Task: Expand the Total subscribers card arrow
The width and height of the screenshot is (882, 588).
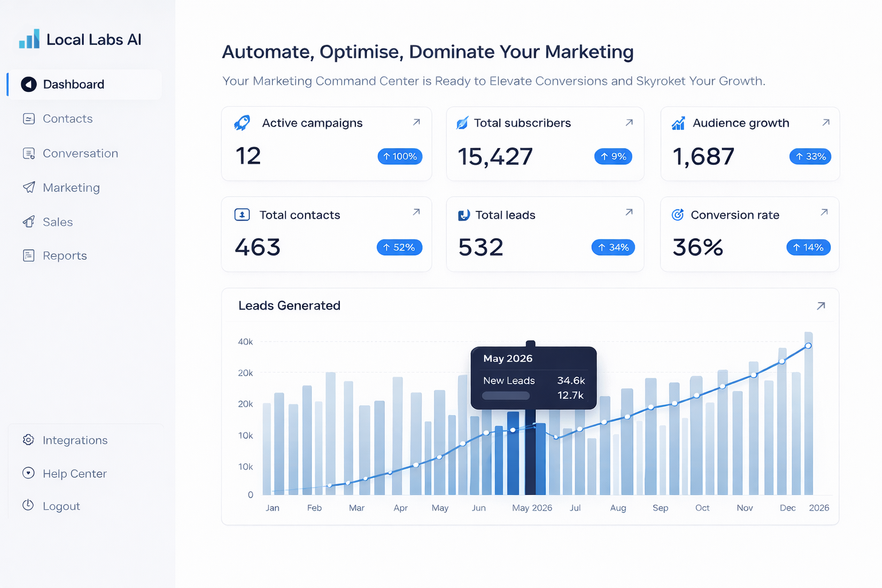Action: coord(629,122)
